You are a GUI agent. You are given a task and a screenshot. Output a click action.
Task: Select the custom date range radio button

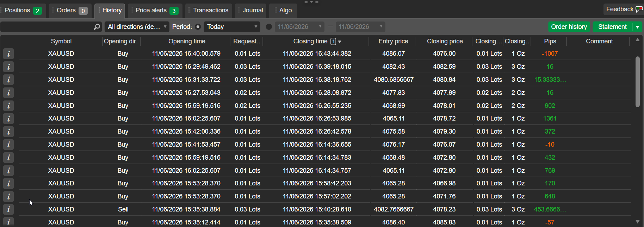click(x=269, y=27)
